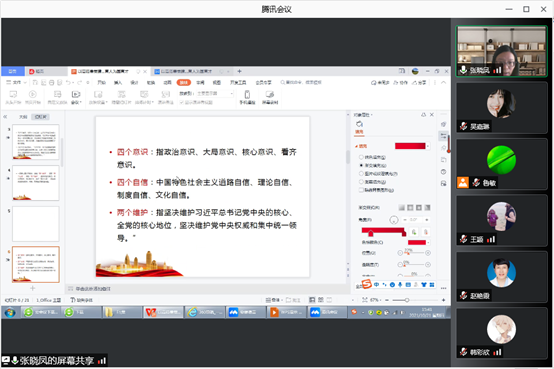Screen dimensions: 554x369
Task: Select the 图案填充 radio button
Action: (x=361, y=182)
